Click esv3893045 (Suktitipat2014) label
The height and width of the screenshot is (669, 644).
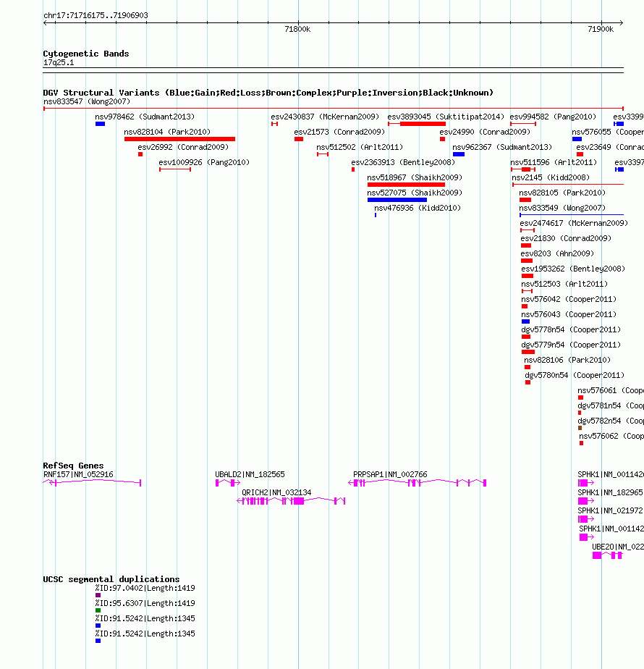[x=446, y=117]
